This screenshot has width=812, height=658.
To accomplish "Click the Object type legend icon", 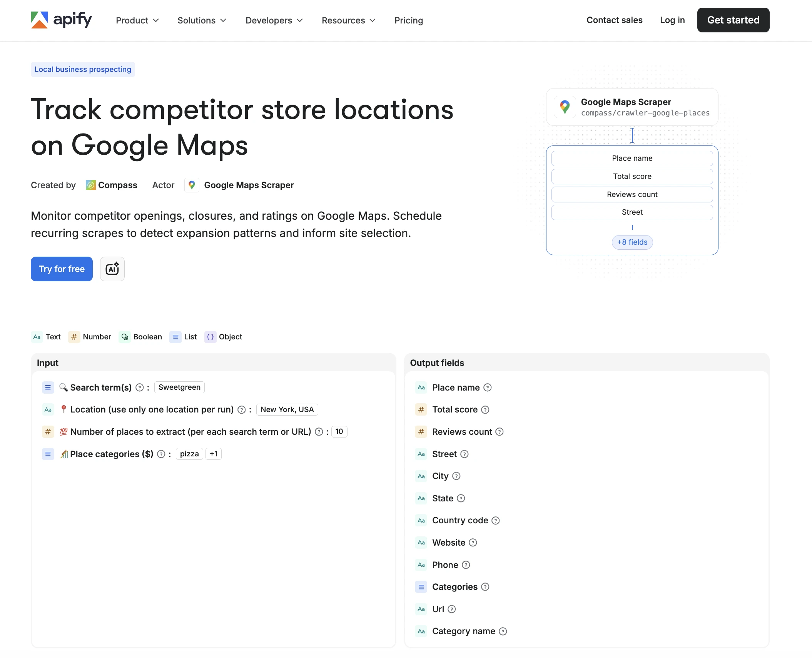I will click(210, 337).
